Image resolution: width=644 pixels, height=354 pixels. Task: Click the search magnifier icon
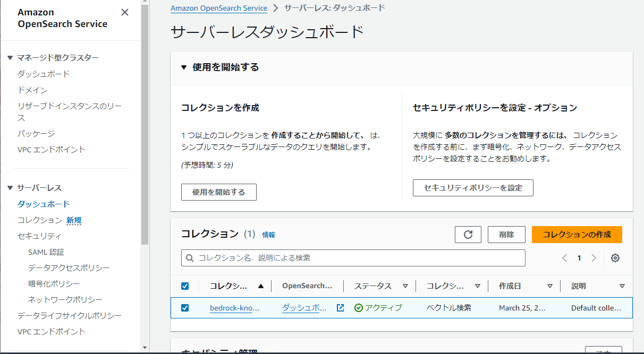(x=190, y=258)
